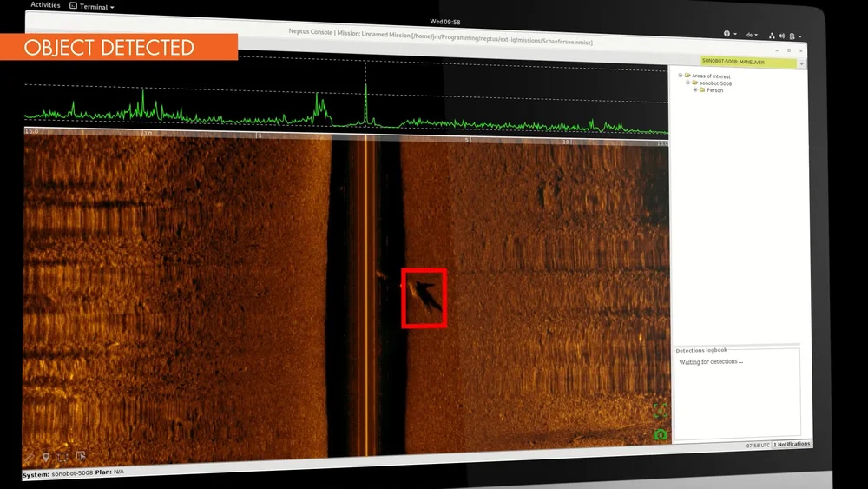The height and width of the screenshot is (489, 868).
Task: Select the pointer-in-box interaction tool
Action: (x=81, y=456)
